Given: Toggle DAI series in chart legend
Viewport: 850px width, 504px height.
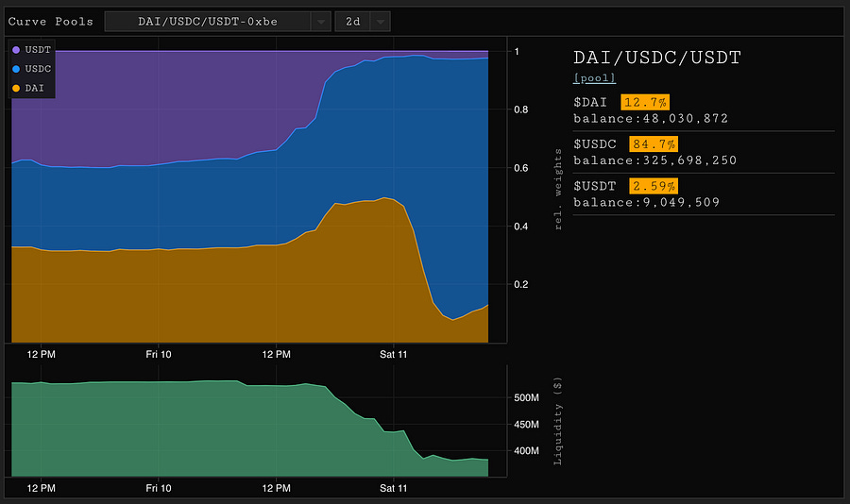Looking at the screenshot, I should pos(28,88).
